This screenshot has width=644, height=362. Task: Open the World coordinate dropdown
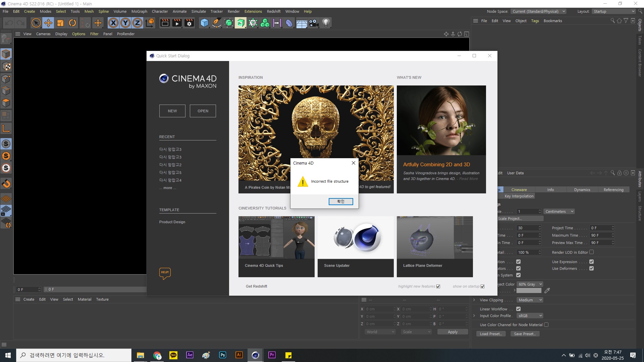[380, 332]
